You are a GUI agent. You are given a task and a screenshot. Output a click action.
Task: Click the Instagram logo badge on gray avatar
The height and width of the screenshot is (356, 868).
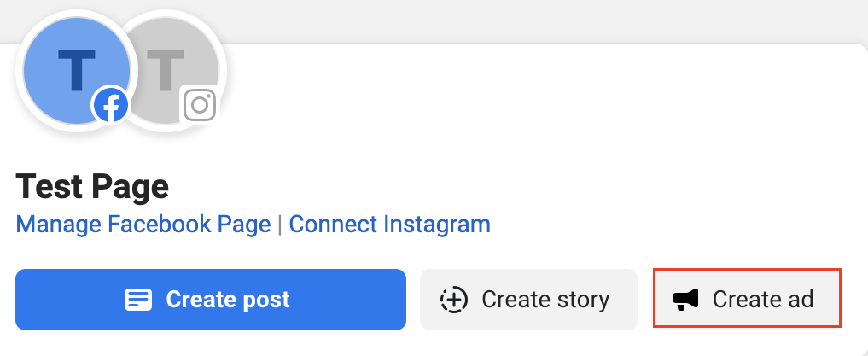[x=199, y=105]
